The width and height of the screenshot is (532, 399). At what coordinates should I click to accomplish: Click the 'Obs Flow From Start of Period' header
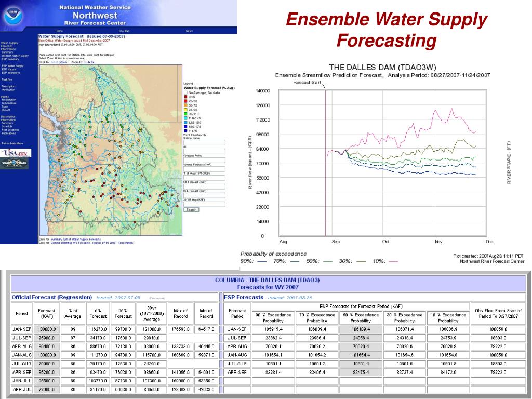click(498, 313)
